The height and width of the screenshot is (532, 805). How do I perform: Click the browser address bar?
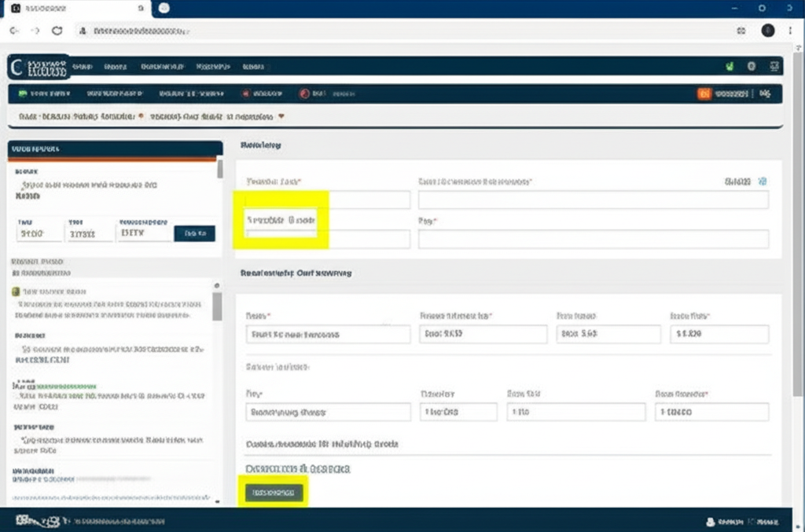tap(393, 31)
